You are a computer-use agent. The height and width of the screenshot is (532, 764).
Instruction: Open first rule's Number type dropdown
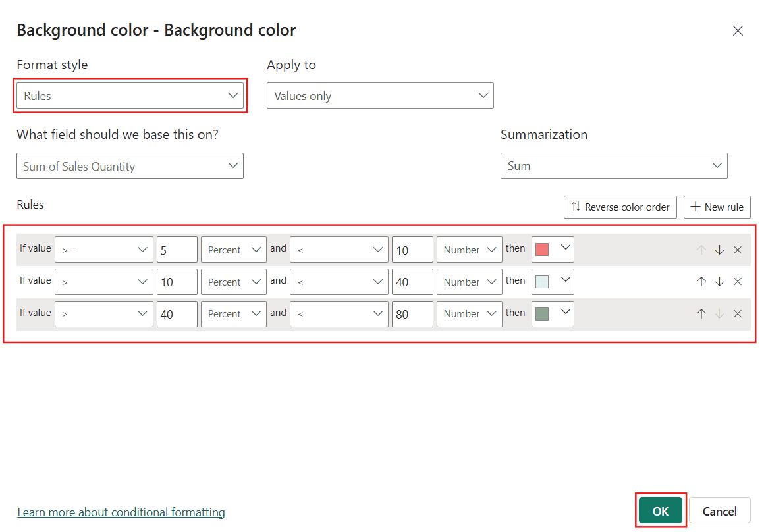[469, 250]
